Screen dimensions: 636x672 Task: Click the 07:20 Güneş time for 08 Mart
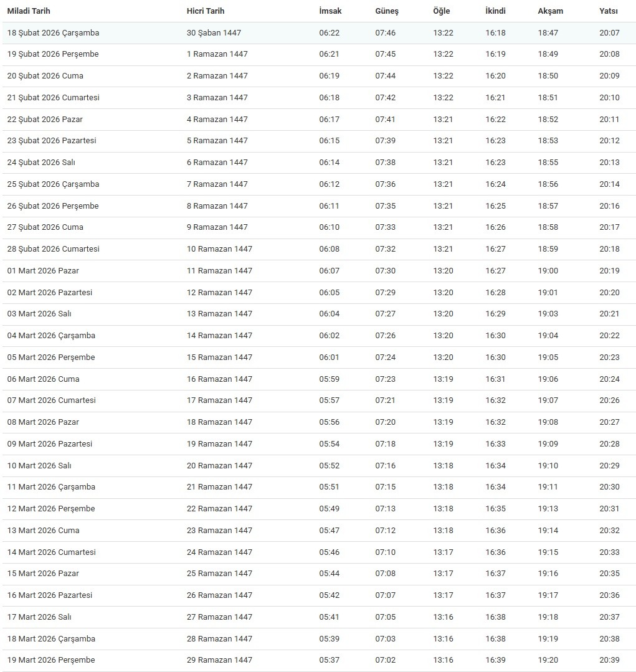[x=386, y=422]
